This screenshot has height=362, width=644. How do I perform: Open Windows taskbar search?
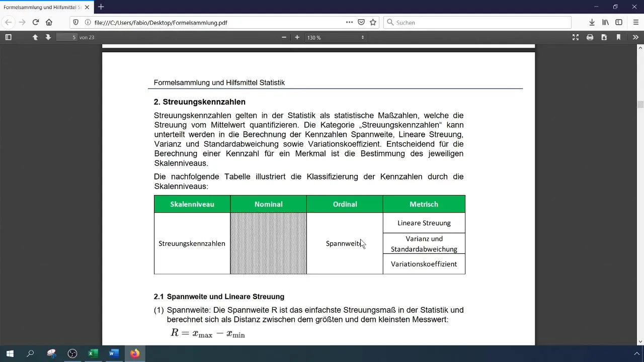[30, 353]
